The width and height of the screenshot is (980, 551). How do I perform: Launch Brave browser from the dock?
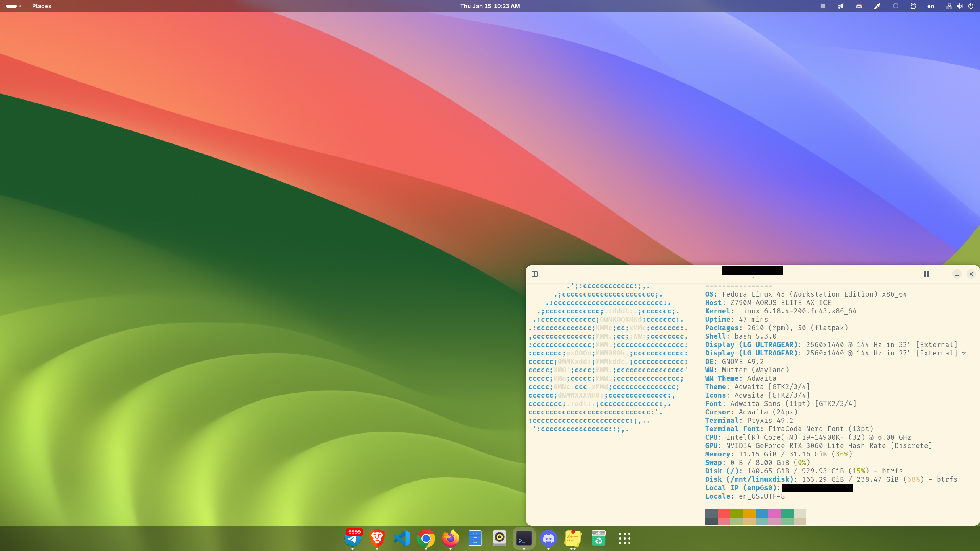click(x=377, y=538)
